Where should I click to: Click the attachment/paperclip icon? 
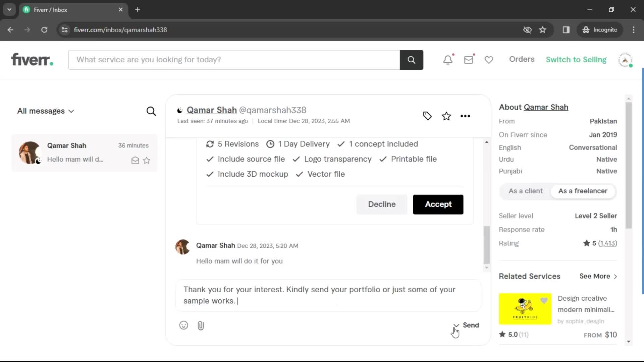[x=201, y=325]
